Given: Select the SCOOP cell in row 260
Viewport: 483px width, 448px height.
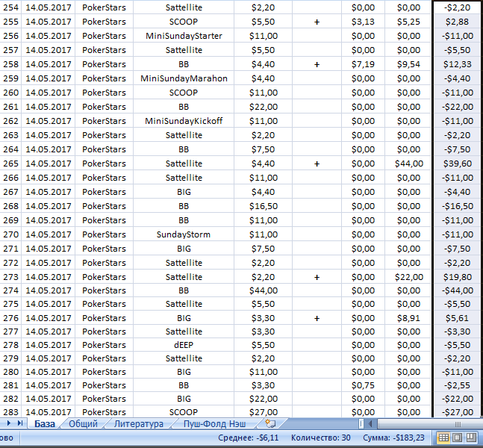Looking at the screenshot, I should coord(184,93).
